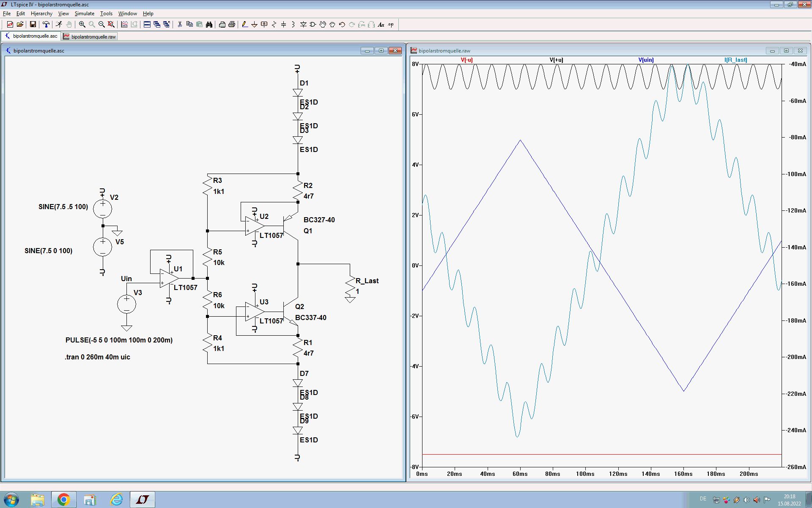Click the V(uin) trace label
The image size is (812, 508).
646,60
